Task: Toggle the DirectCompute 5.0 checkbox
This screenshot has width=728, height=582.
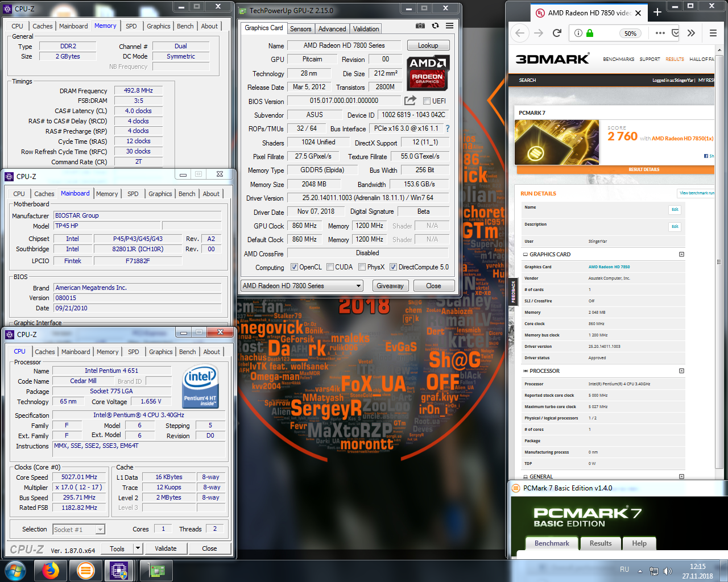Action: 393,267
